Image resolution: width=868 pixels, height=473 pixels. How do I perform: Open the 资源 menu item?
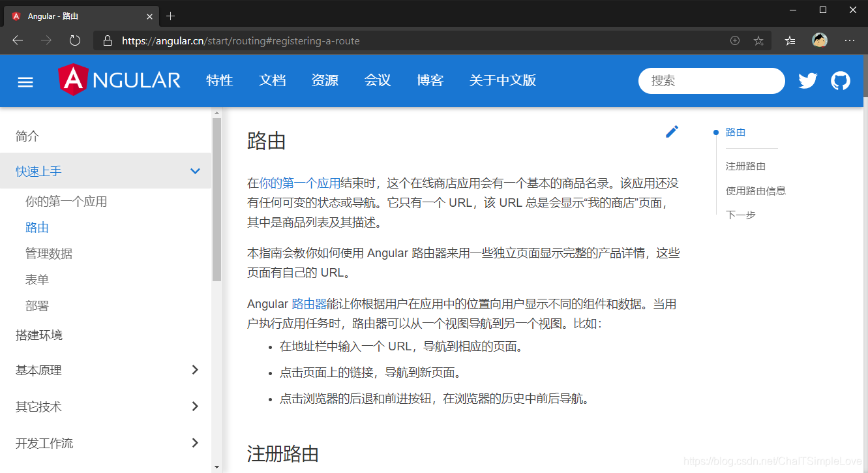pyautogui.click(x=325, y=80)
